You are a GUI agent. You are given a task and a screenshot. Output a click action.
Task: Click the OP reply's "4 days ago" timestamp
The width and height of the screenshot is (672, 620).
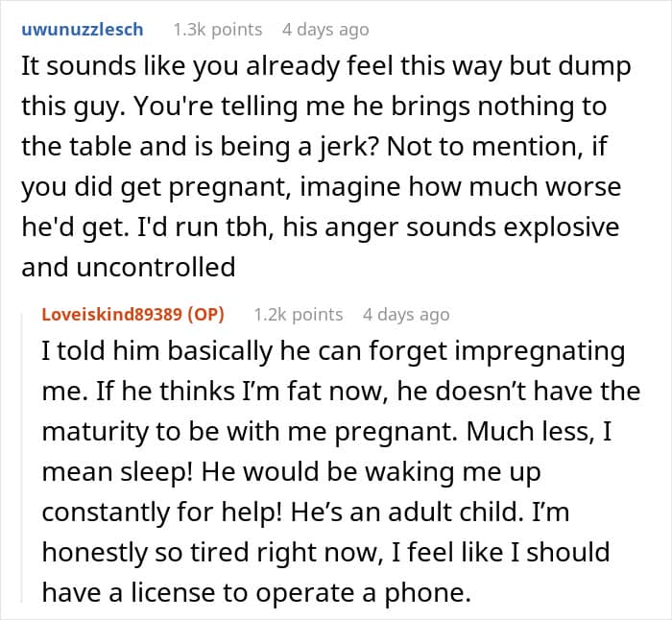tap(405, 314)
